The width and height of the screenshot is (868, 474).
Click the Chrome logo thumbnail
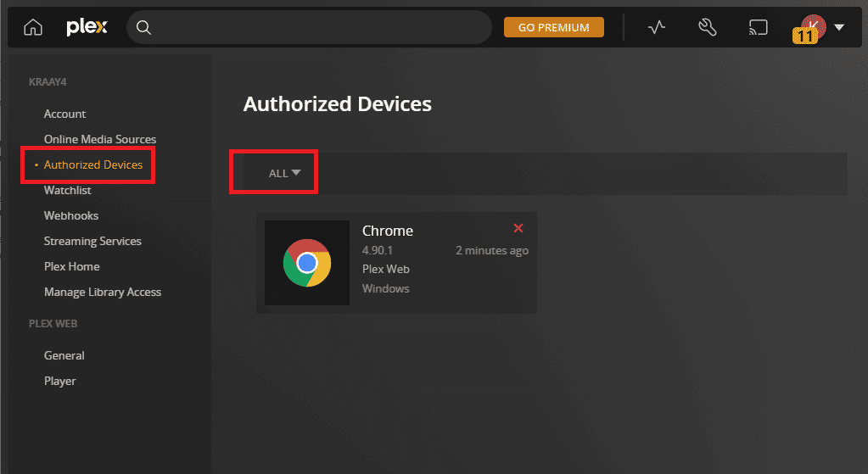point(307,263)
